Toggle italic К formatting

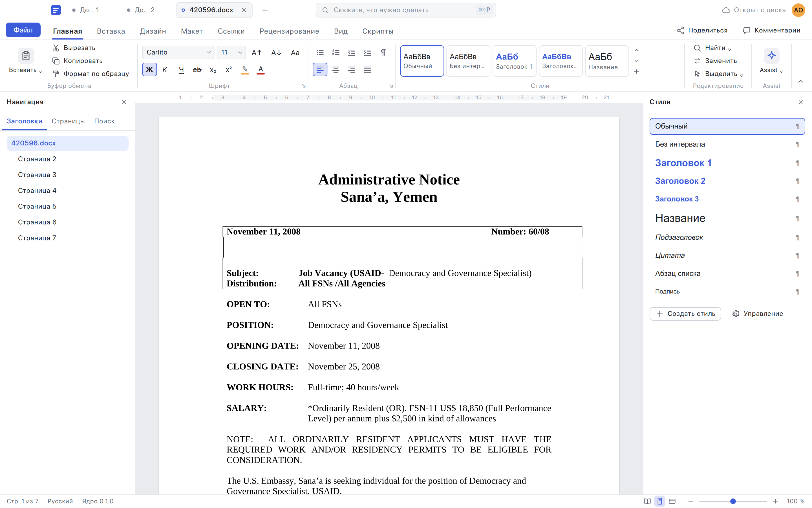pos(165,69)
